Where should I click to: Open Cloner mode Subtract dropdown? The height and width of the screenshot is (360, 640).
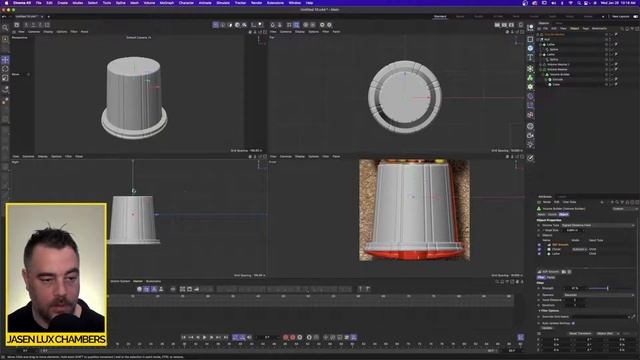point(579,249)
